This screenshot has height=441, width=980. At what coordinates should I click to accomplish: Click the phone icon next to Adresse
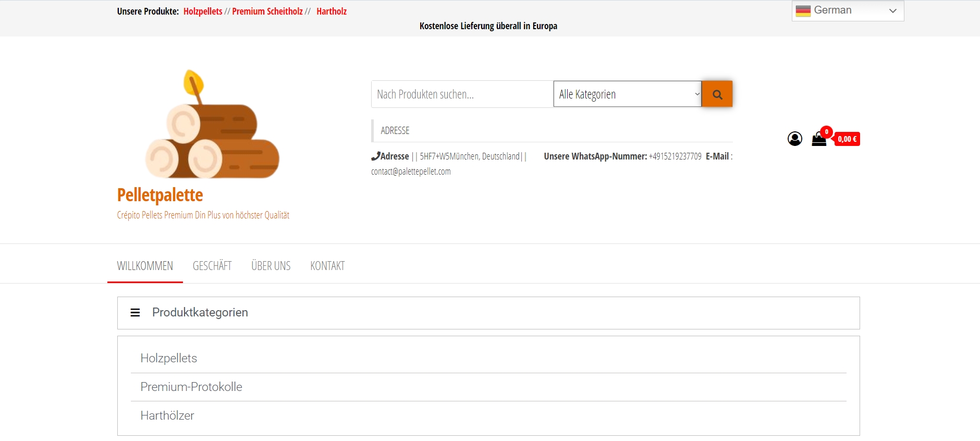click(x=375, y=156)
